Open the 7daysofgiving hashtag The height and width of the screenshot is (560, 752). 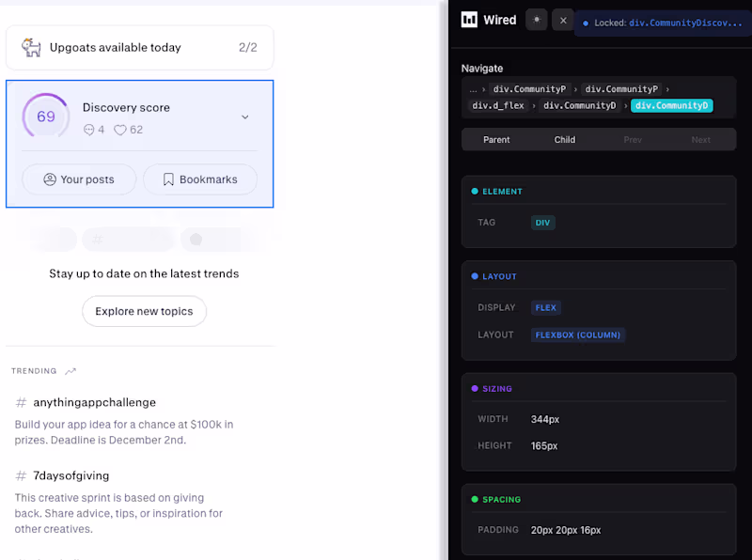click(x=71, y=475)
